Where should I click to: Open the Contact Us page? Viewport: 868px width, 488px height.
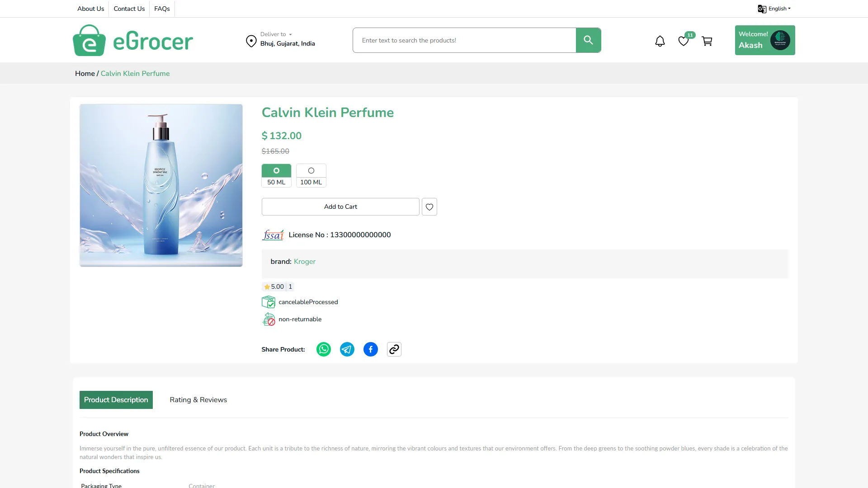tap(129, 9)
